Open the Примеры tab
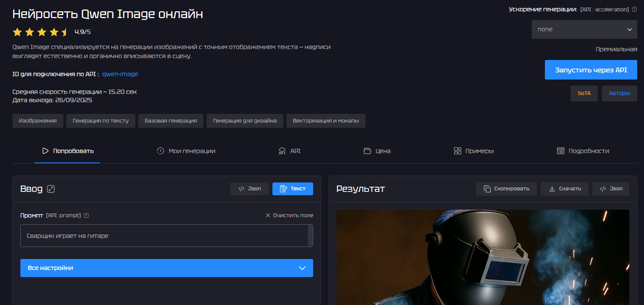Image resolution: width=644 pixels, height=305 pixels. (474, 151)
